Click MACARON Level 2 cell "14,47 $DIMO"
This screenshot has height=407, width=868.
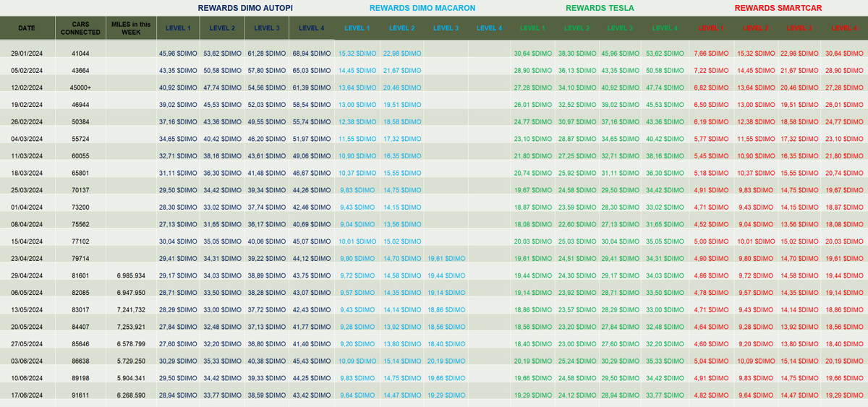coord(401,395)
